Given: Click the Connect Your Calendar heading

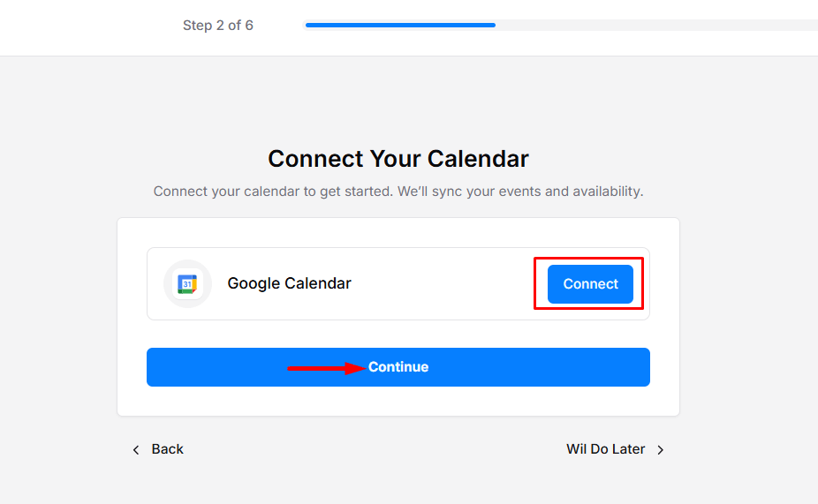Looking at the screenshot, I should click(x=398, y=159).
